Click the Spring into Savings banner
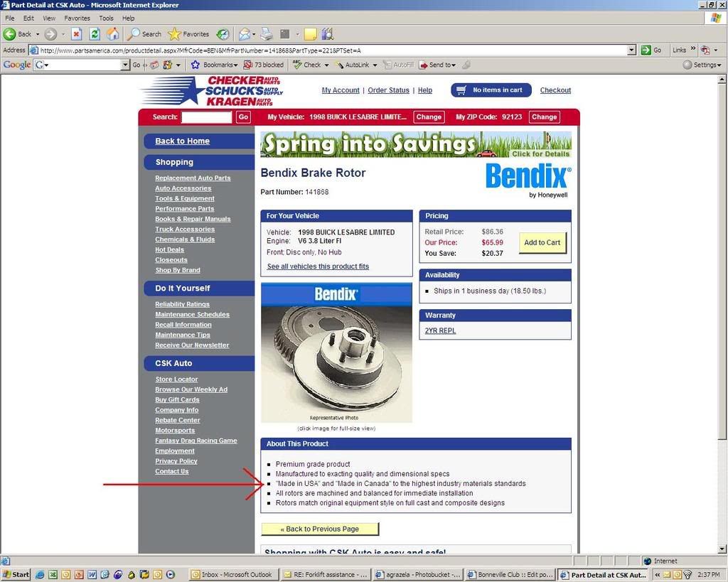The height and width of the screenshot is (582, 728). tap(416, 144)
